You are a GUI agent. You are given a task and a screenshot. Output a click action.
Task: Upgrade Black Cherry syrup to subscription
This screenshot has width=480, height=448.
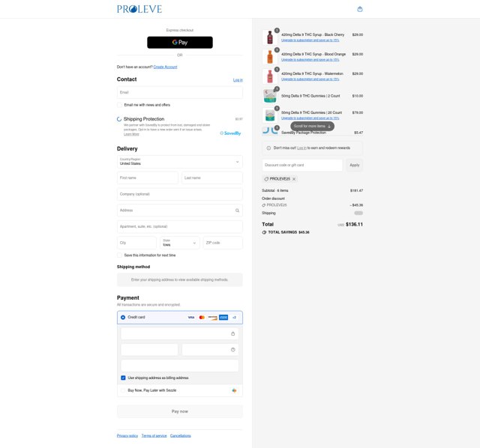pyautogui.click(x=310, y=40)
